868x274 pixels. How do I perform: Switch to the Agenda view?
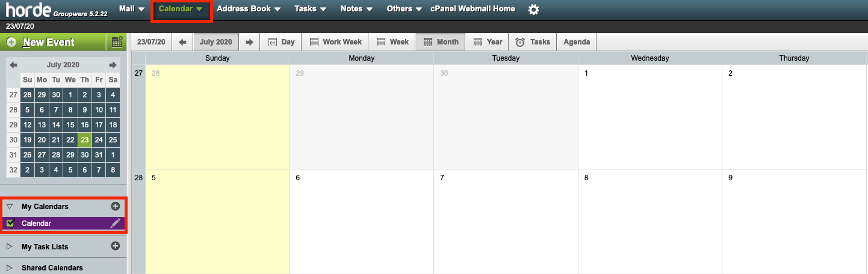point(577,42)
